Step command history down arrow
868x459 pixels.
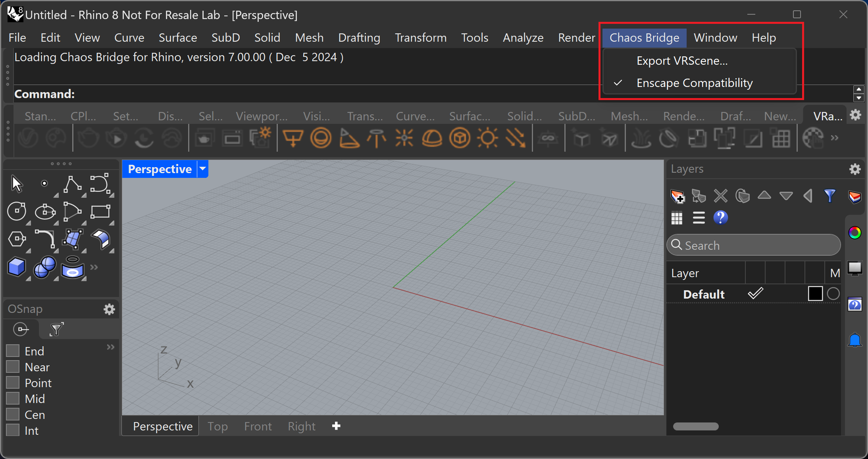tap(859, 98)
